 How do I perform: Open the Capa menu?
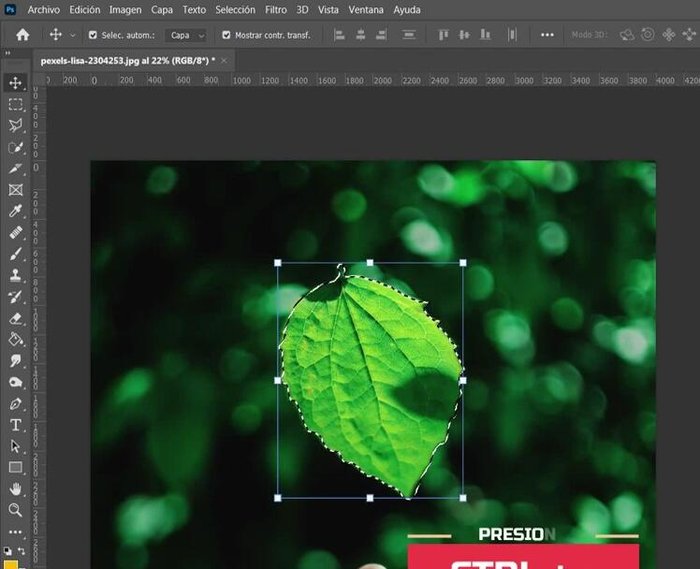point(162,10)
